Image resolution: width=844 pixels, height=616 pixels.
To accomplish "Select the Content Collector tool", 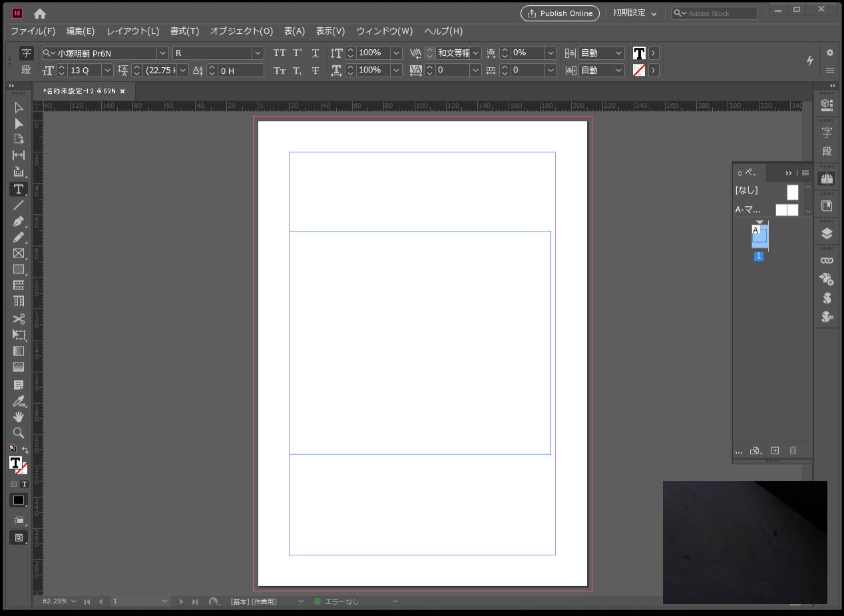I will coord(19,172).
